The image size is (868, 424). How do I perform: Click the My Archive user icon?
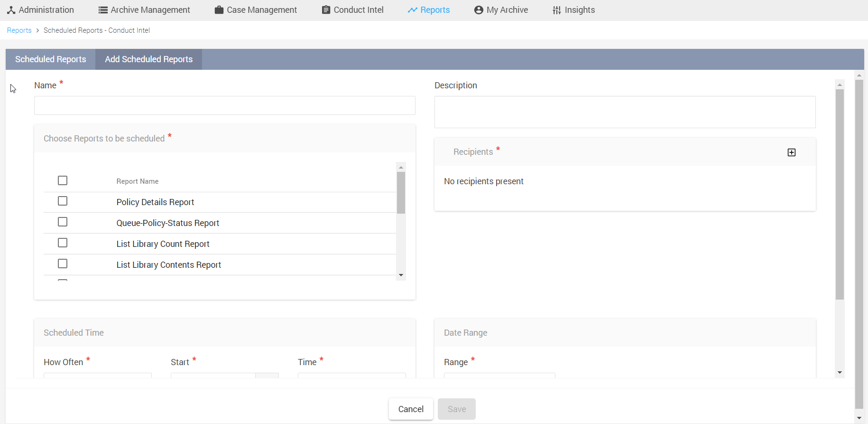pyautogui.click(x=479, y=10)
